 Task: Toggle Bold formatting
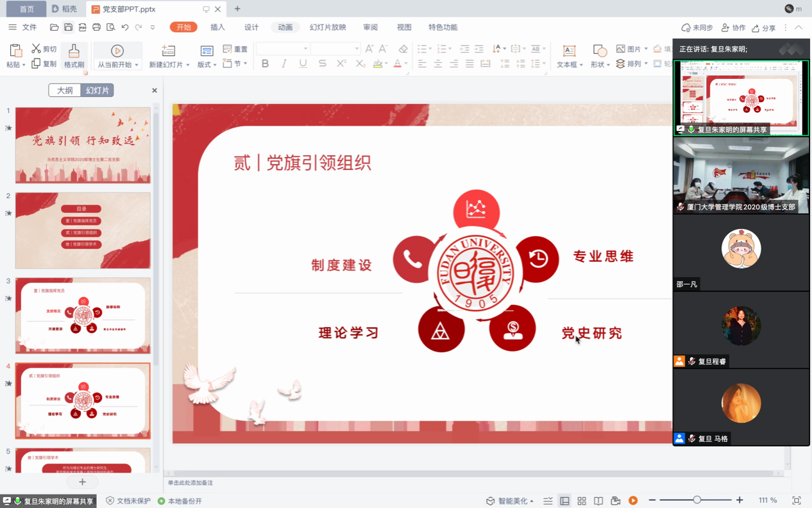pos(265,63)
